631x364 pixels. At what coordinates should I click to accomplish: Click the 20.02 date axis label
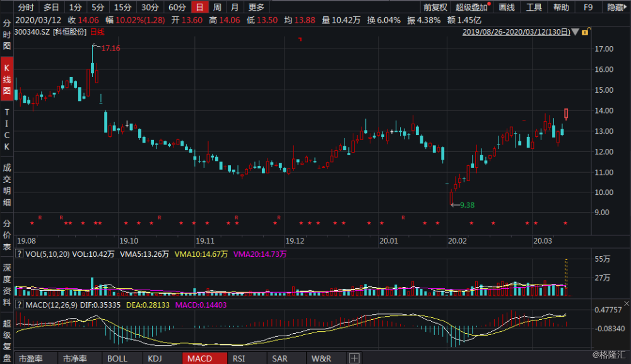[457, 240]
